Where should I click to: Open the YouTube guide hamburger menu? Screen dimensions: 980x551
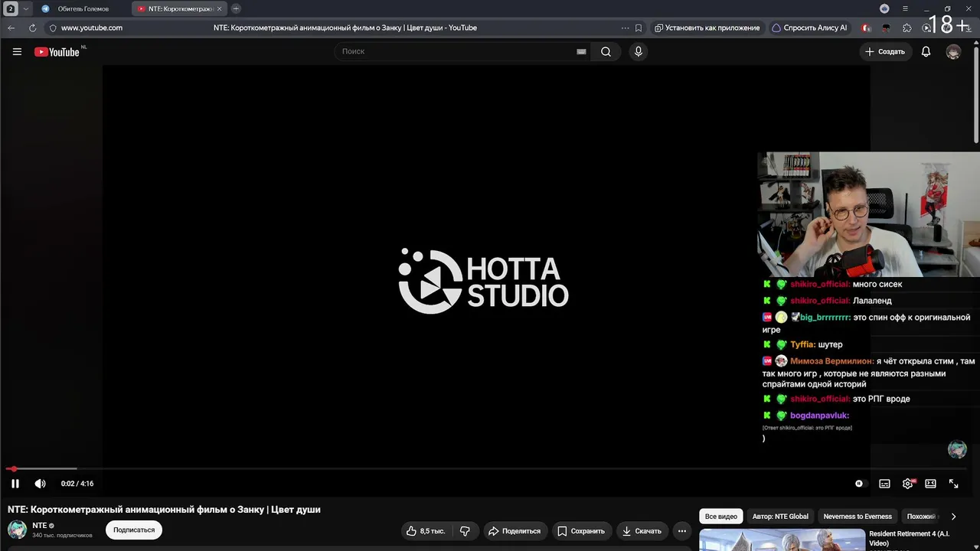pos(17,52)
